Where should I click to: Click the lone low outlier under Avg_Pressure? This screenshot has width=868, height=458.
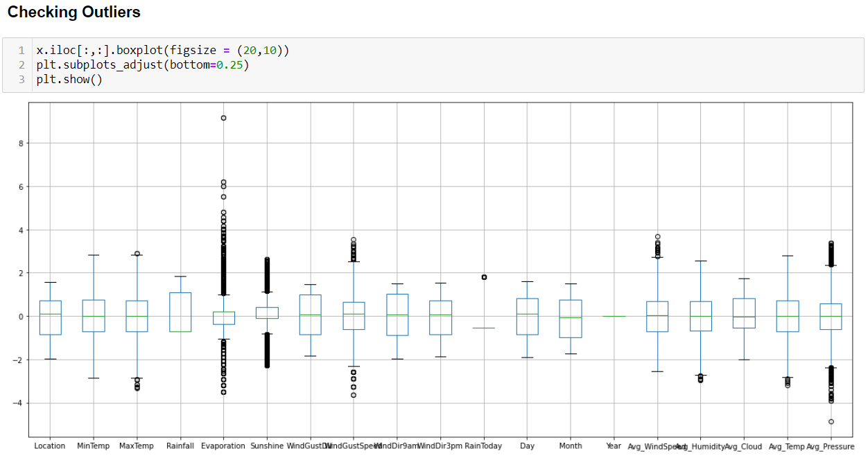(830, 420)
